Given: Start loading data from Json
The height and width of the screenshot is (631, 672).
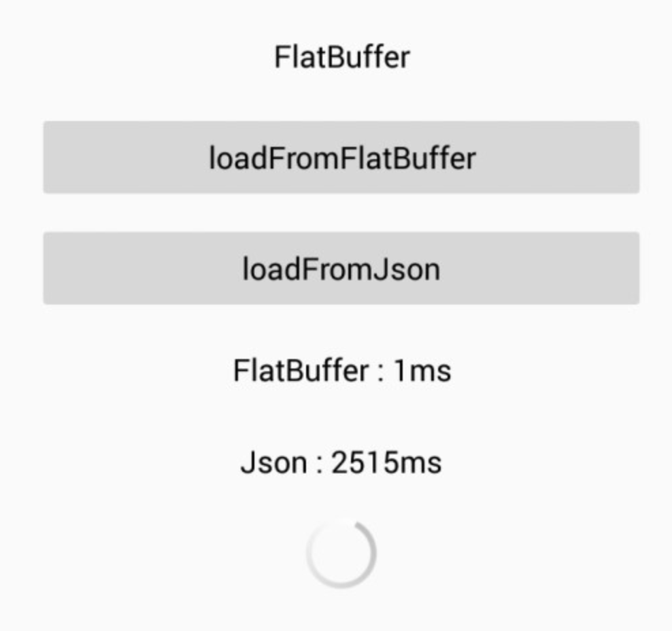Looking at the screenshot, I should 341,268.
